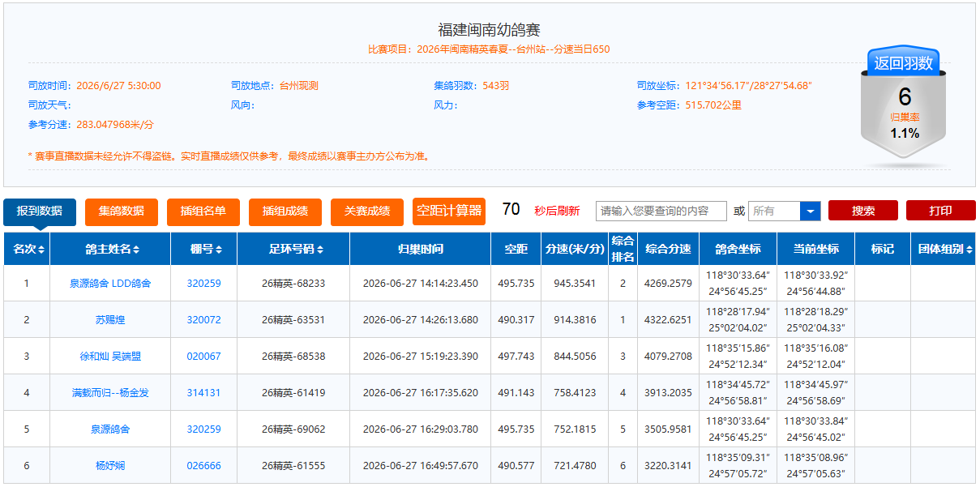Select ring number 26精英-68538
The width and height of the screenshot is (980, 487).
(x=293, y=357)
